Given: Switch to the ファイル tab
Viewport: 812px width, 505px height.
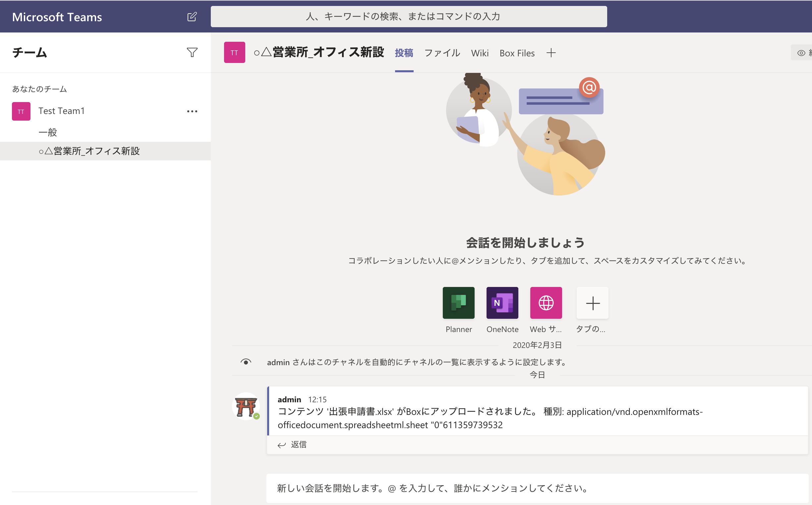Looking at the screenshot, I should (442, 53).
